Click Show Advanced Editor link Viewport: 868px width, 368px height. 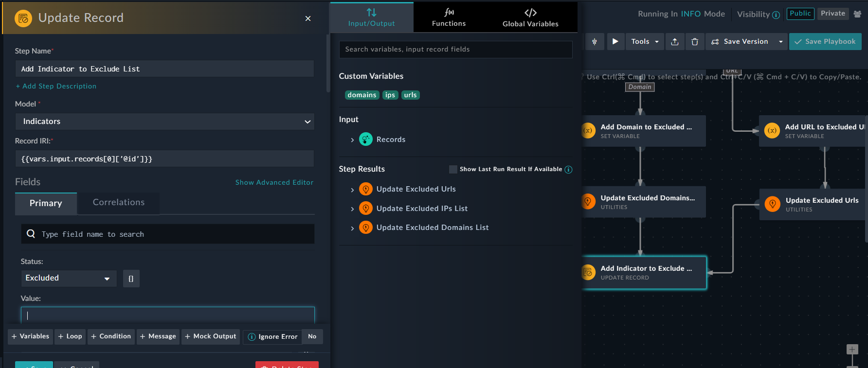[274, 182]
